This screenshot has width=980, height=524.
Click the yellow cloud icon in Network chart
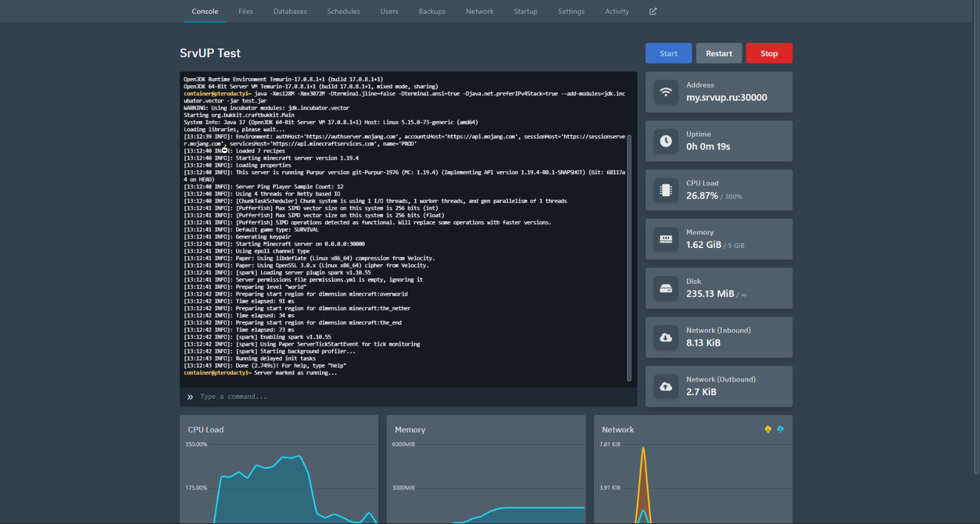[768, 429]
